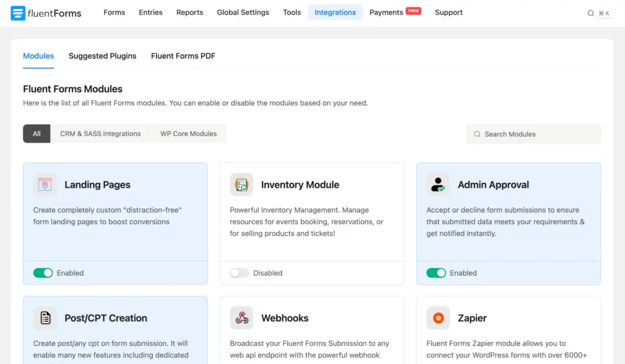Viewport: 625px width, 364px height.
Task: Click the Inventory Module title
Action: tap(300, 185)
